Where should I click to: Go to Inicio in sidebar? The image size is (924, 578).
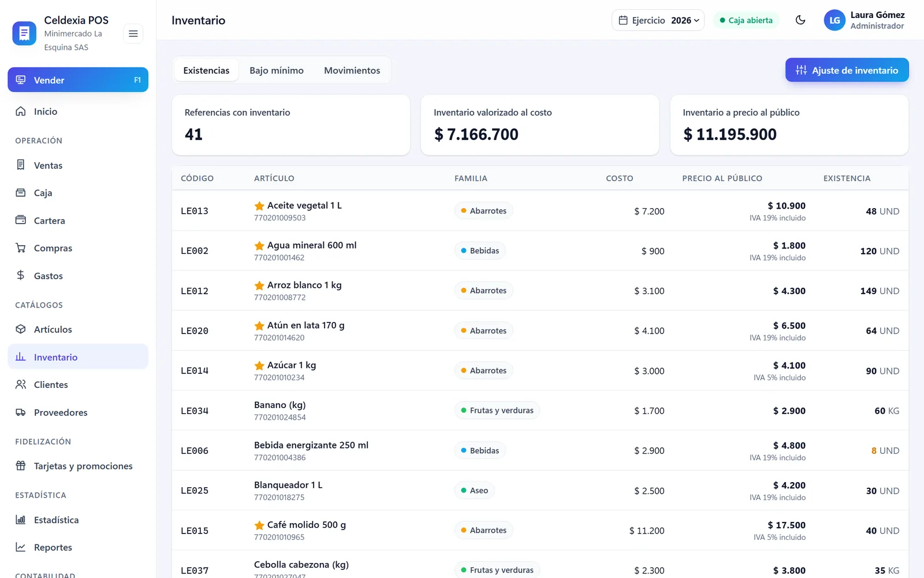click(78, 112)
